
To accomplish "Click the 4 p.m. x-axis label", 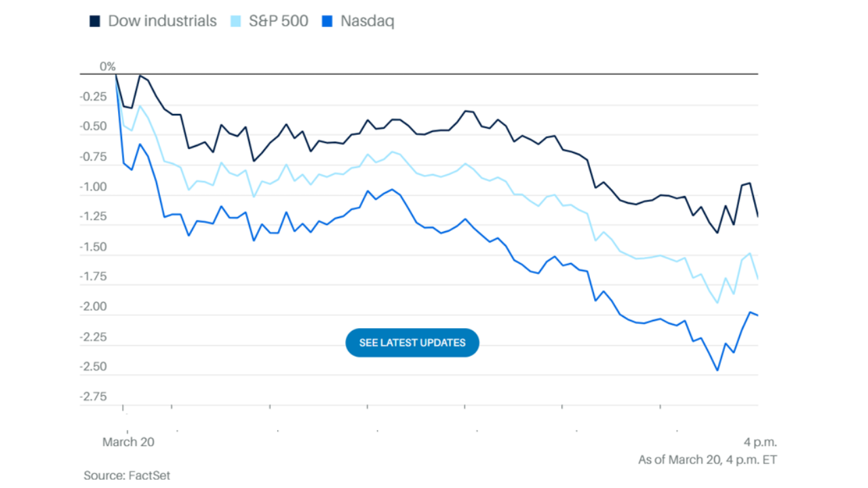I will coord(759,442).
